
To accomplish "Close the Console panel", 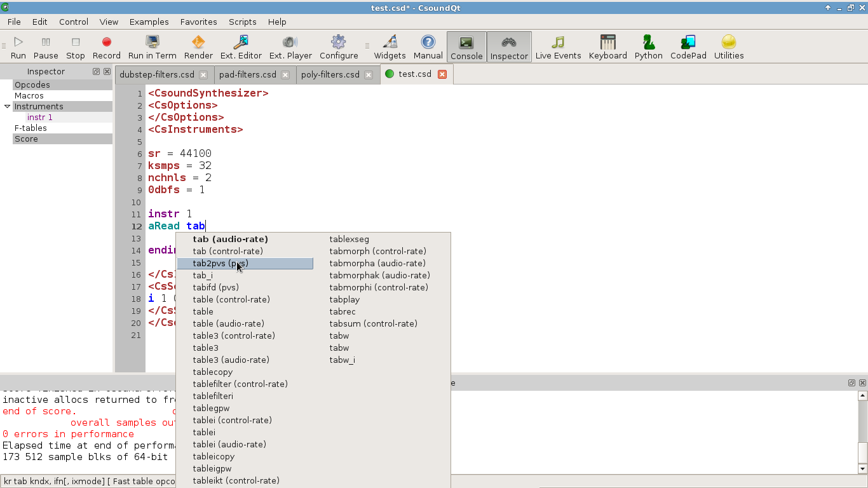I will [x=862, y=383].
